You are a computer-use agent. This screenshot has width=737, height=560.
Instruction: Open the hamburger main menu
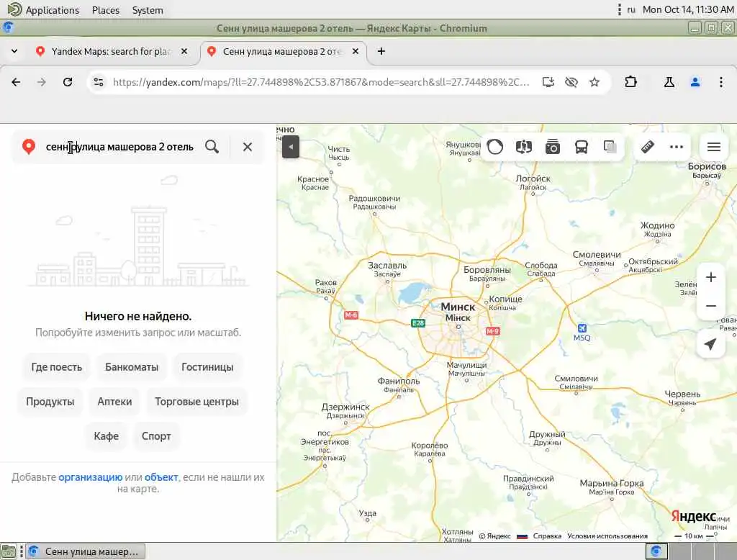click(x=714, y=147)
